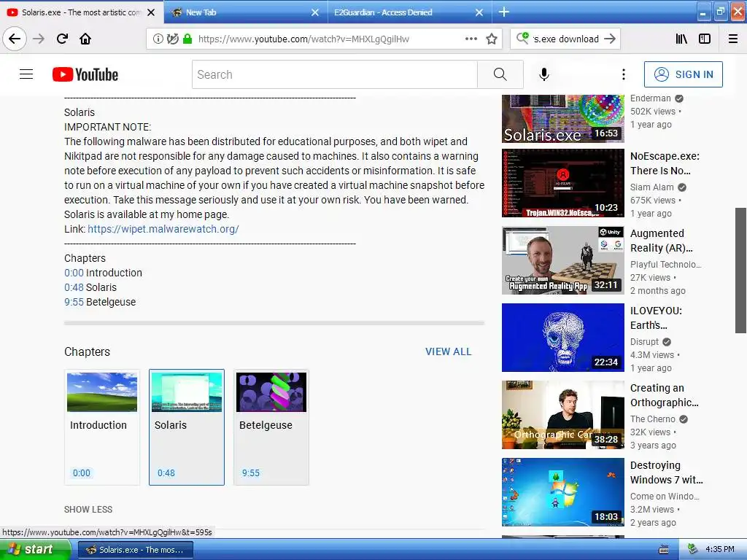The width and height of the screenshot is (747, 560).
Task: Click the page vertical scrollbar thumb
Action: pos(741,270)
